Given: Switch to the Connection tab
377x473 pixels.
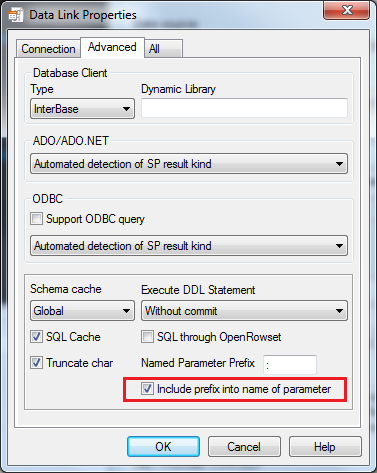Looking at the screenshot, I should (x=48, y=49).
